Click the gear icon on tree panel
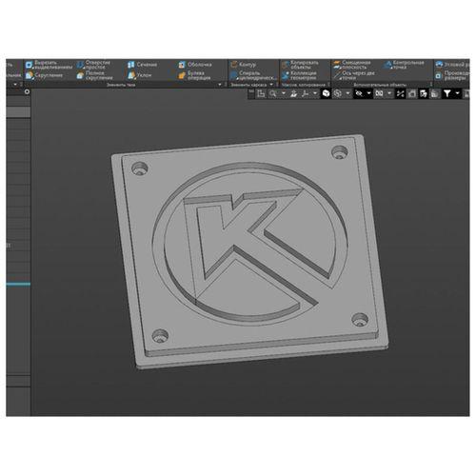The height and width of the screenshot is (476, 476). [27, 91]
